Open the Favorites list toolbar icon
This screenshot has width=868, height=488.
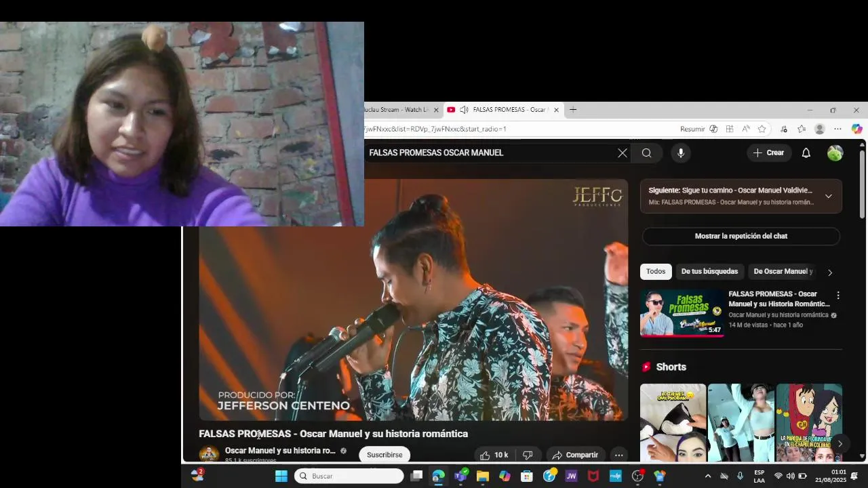802,129
